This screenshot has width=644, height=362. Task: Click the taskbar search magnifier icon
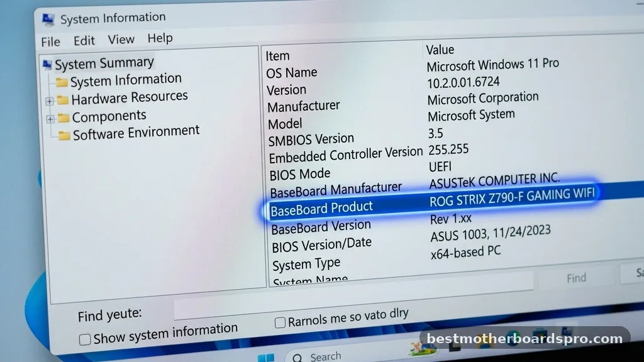click(297, 358)
